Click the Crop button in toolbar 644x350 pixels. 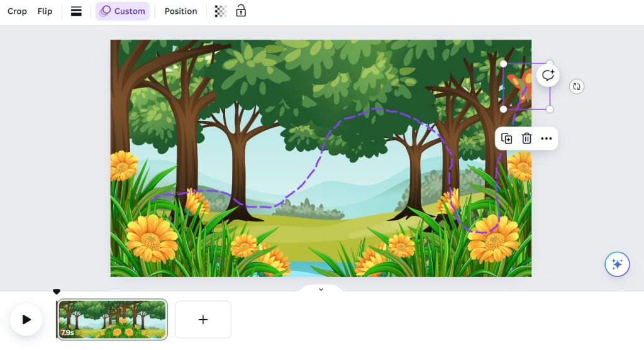tap(17, 11)
